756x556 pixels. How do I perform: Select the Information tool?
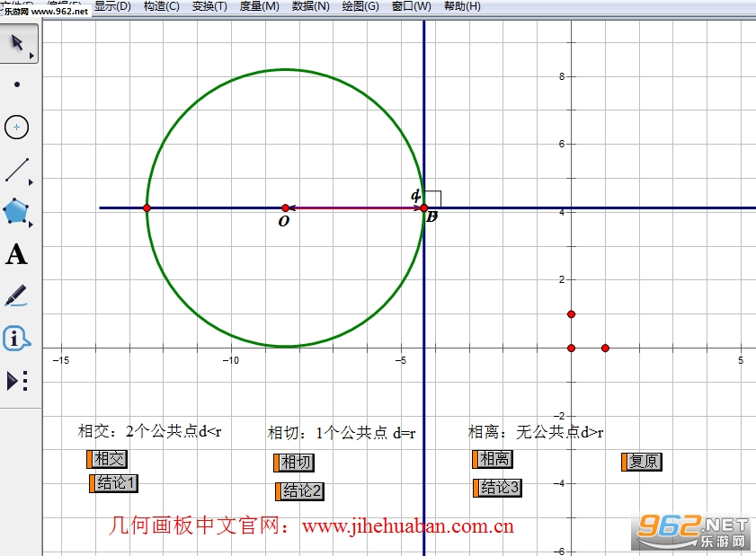16,339
